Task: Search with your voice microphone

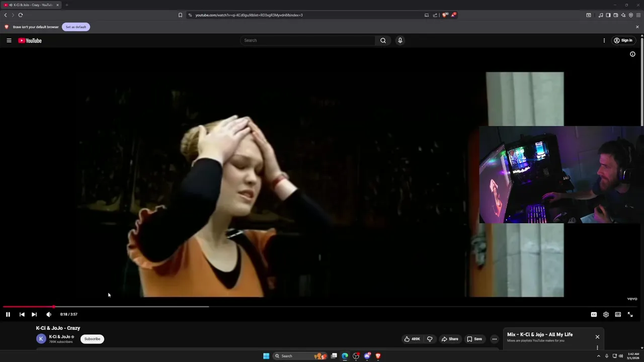Action: coord(400,40)
